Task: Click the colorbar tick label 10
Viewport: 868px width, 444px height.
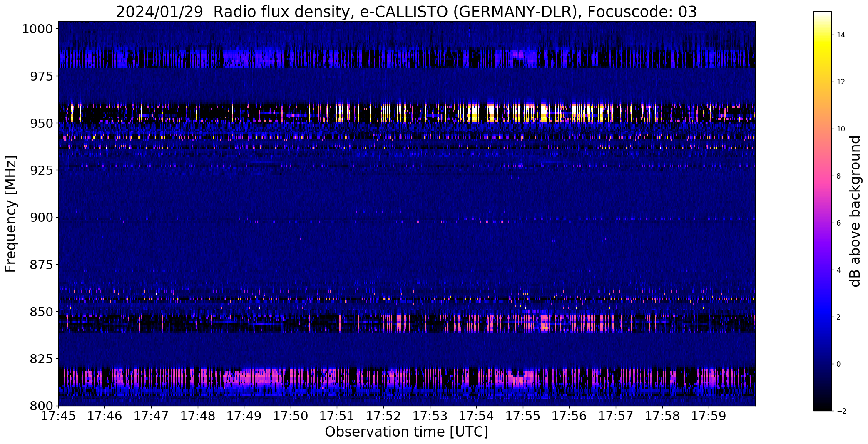Action: click(x=841, y=129)
